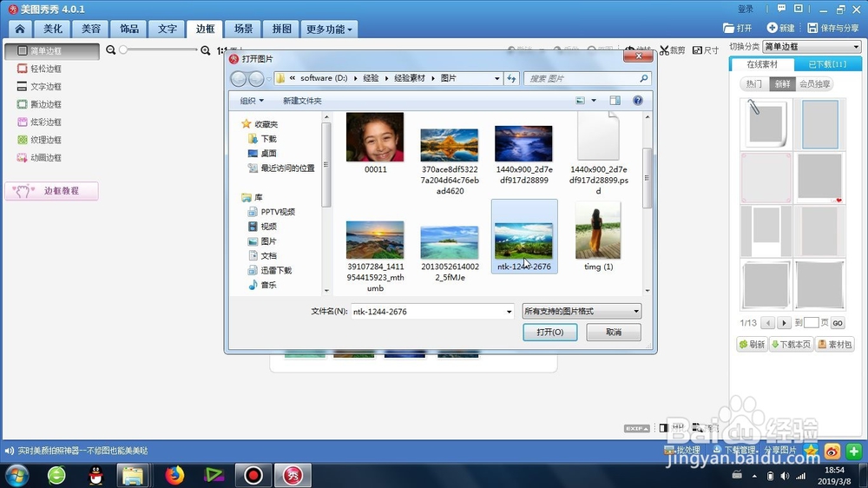Select 炫彩边框 frame type
868x488 pixels.
tap(39, 122)
